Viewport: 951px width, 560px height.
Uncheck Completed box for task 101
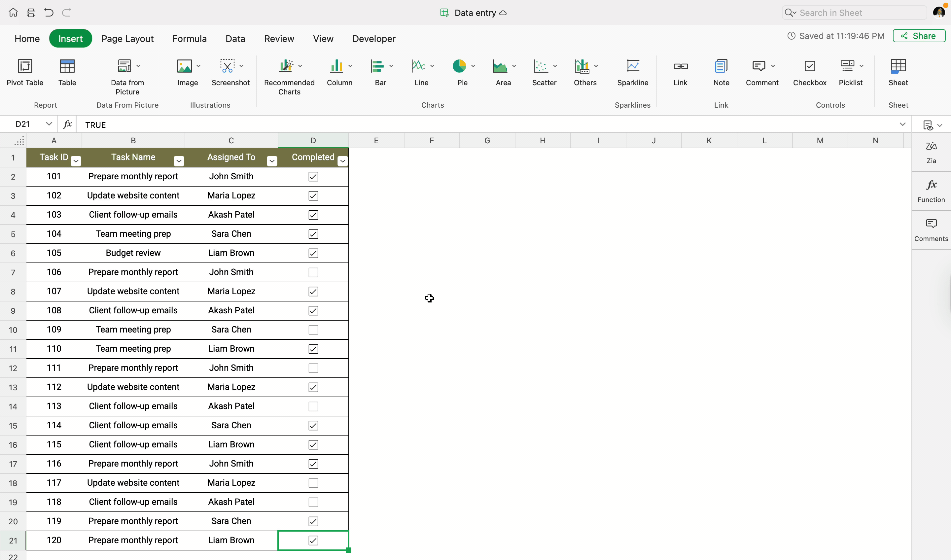click(313, 177)
